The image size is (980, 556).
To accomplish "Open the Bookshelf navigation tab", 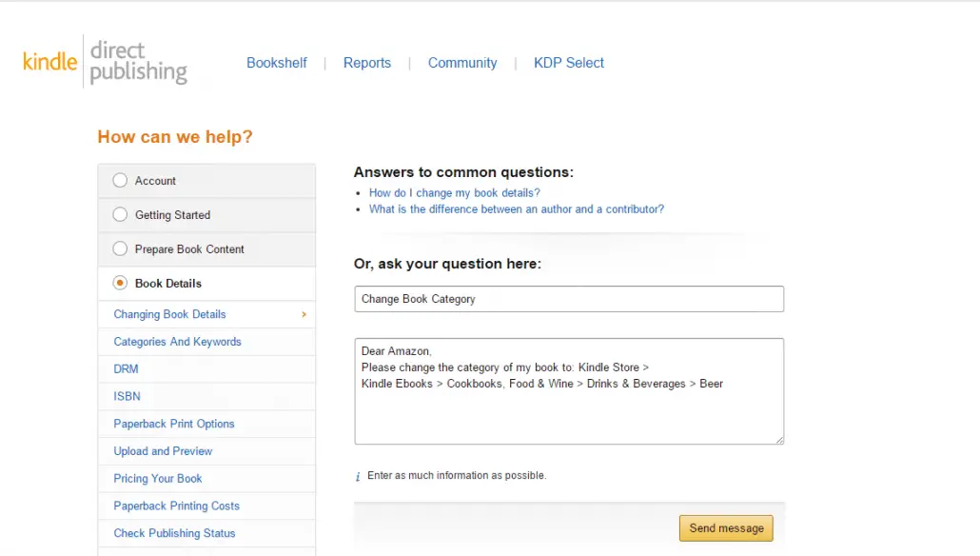I will point(276,63).
